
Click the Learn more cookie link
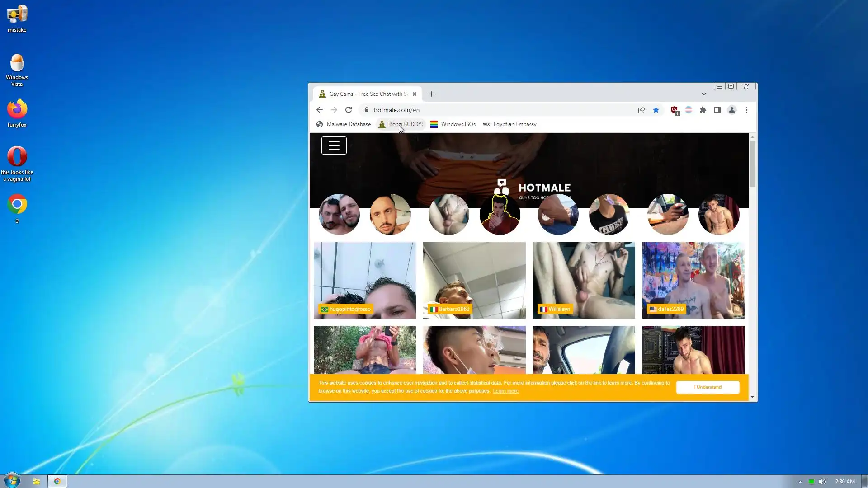click(505, 391)
